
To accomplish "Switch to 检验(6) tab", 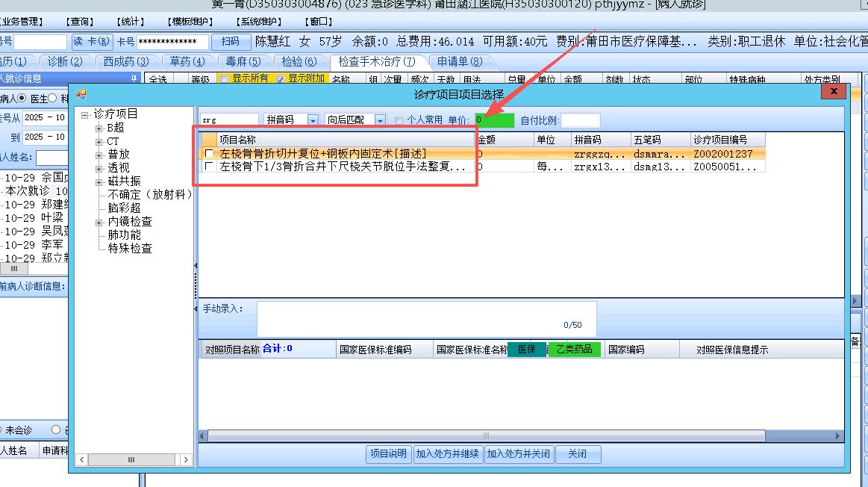I will click(299, 61).
